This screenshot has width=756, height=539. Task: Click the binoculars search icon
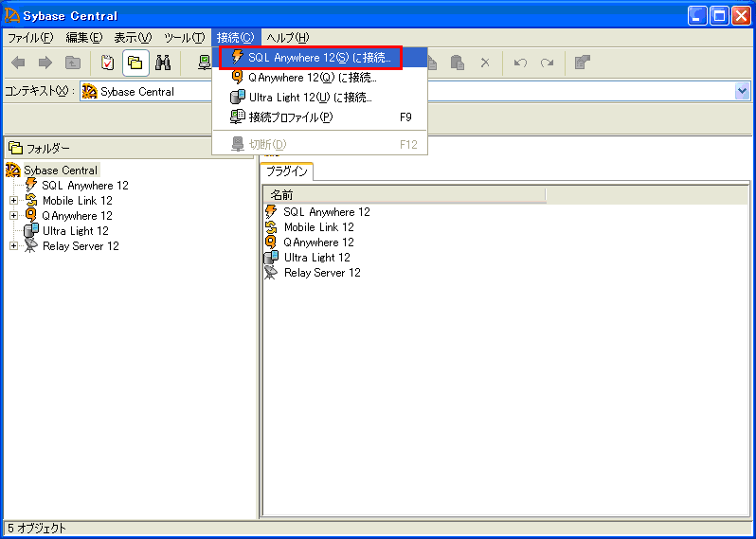point(163,63)
